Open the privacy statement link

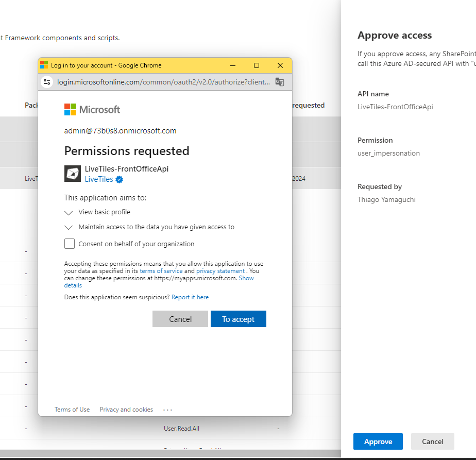pos(220,271)
